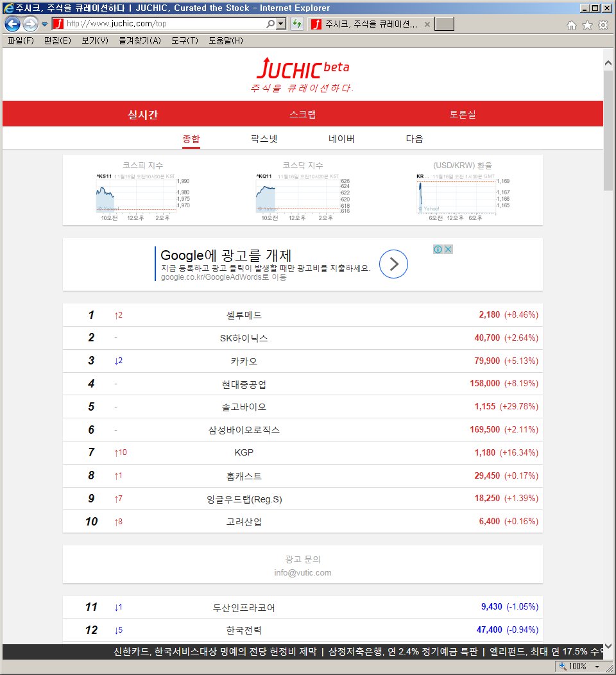Click price 40,700 (+2.64%)

(506, 337)
